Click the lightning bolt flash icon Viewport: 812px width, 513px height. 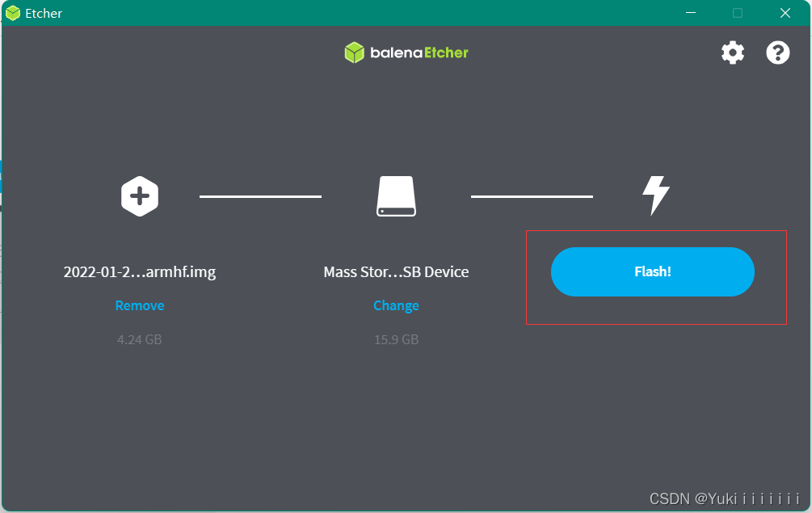coord(656,196)
